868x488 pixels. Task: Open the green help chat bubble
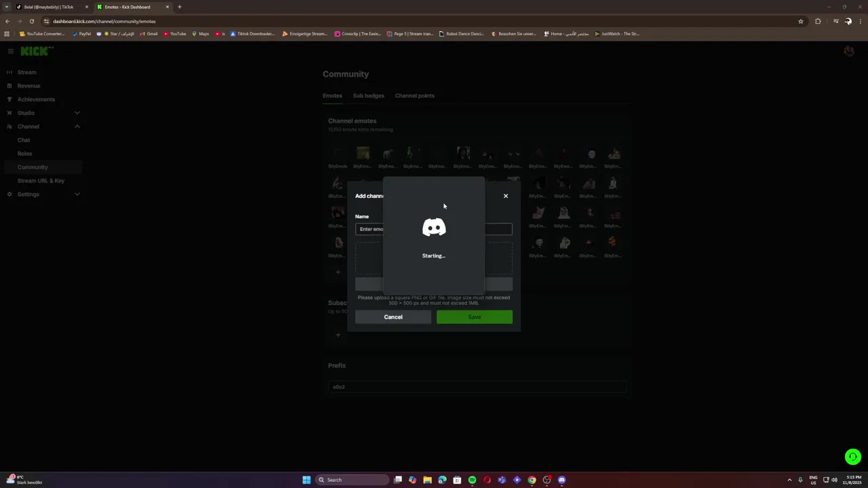(x=853, y=457)
